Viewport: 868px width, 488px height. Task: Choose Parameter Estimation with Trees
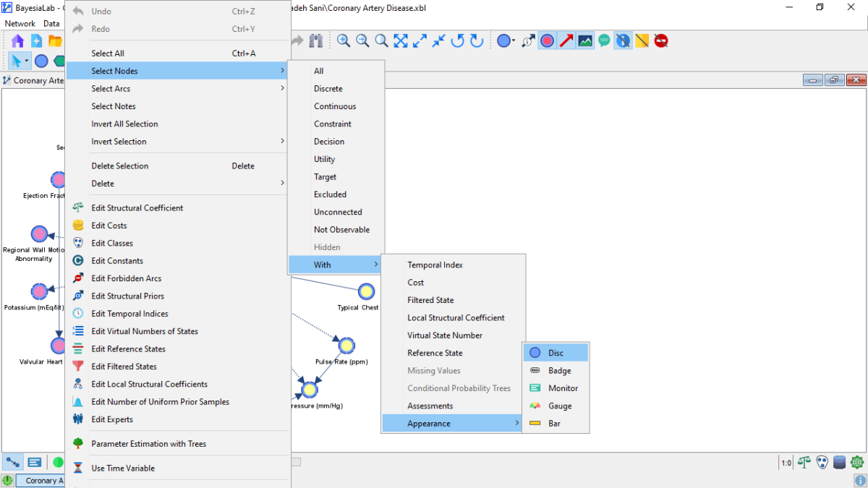pyautogui.click(x=178, y=444)
